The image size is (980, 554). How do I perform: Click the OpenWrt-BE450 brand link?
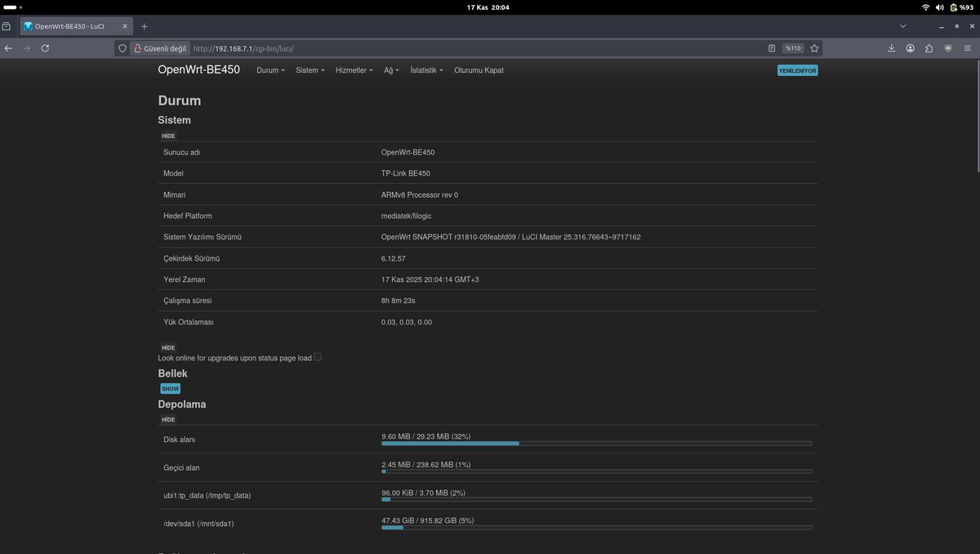[198, 69]
